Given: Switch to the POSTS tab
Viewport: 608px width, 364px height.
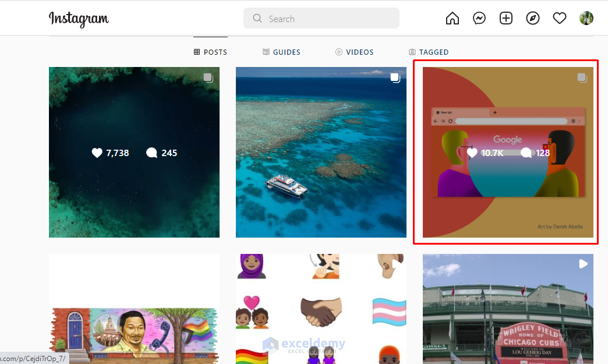Looking at the screenshot, I should coord(210,52).
